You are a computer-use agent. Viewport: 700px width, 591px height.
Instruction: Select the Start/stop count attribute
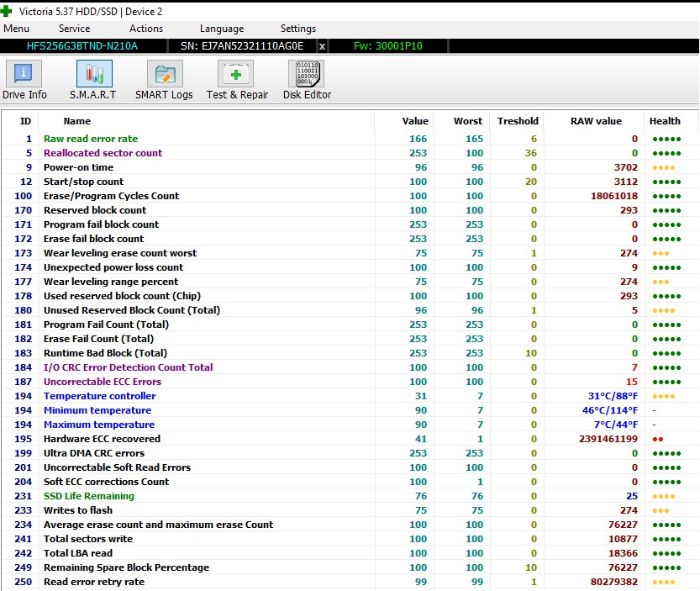350,182
